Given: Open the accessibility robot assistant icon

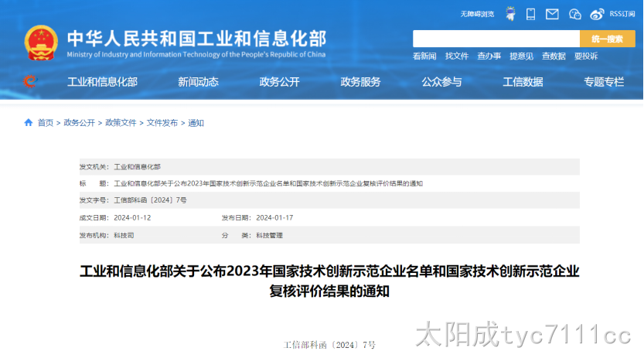Looking at the screenshot, I should 510,14.
